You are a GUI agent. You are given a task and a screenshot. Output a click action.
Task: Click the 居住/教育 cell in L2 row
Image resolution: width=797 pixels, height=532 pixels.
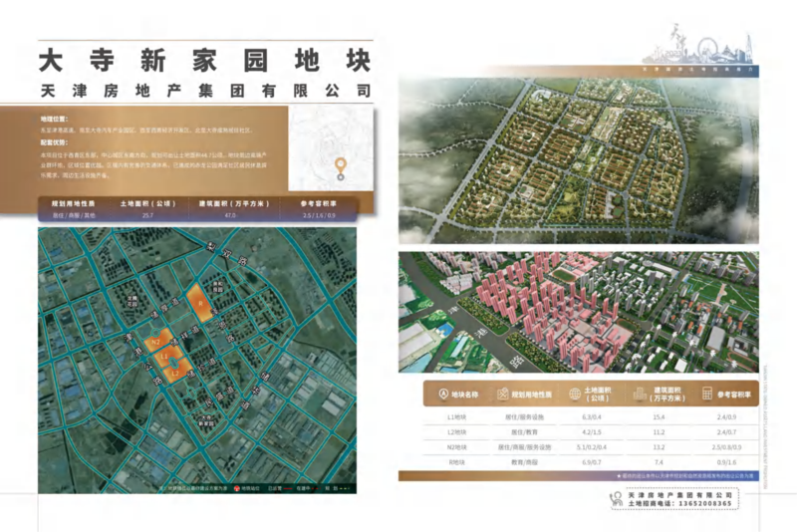[x=524, y=432]
